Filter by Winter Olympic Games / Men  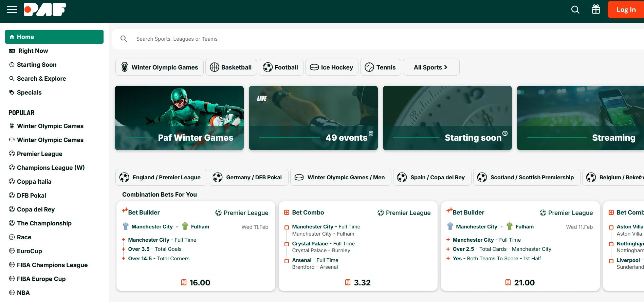coord(341,177)
